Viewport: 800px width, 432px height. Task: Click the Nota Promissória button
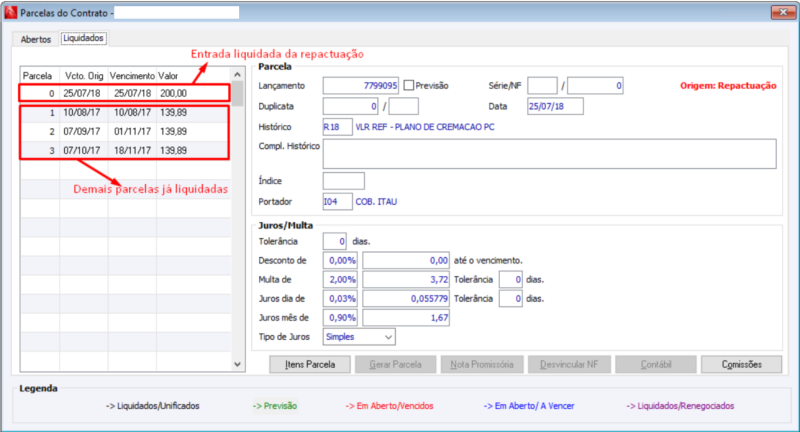click(x=482, y=365)
